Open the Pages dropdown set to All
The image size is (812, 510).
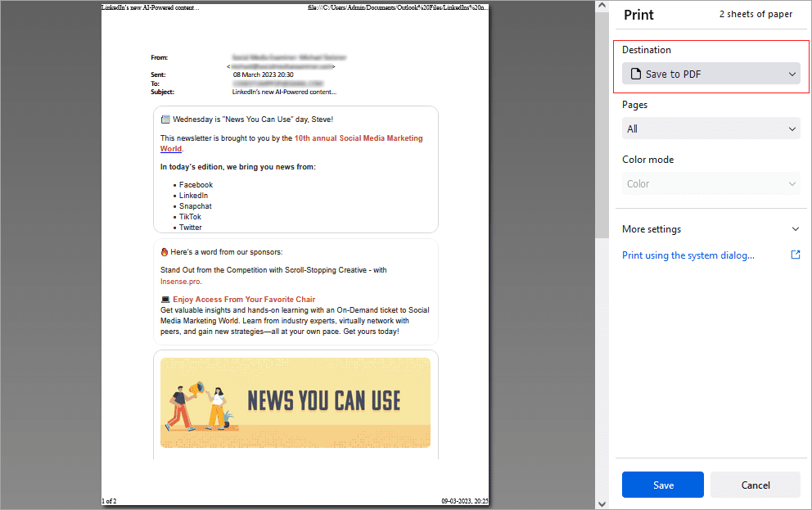point(710,129)
